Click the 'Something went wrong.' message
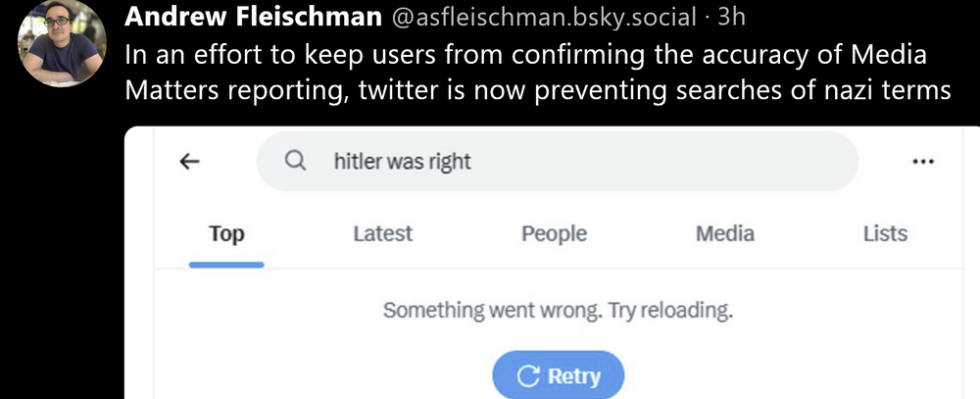980x399 pixels. point(492,312)
